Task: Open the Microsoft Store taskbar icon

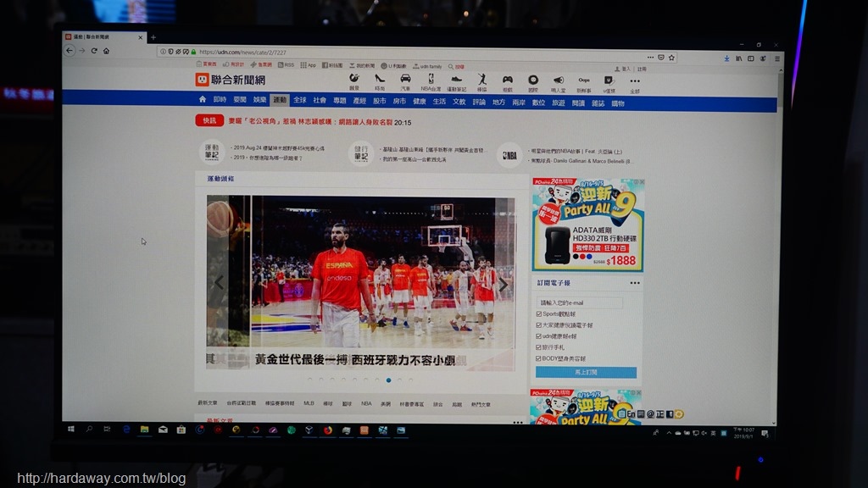Action: 181,430
